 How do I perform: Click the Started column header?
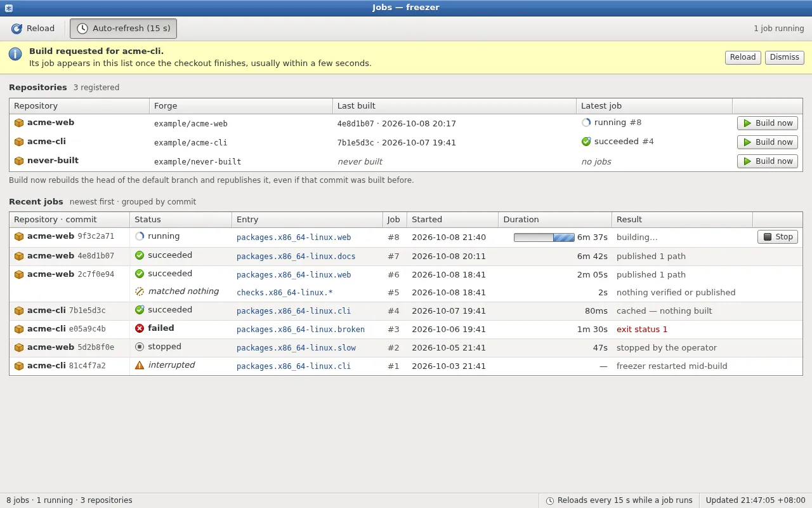tap(452, 220)
